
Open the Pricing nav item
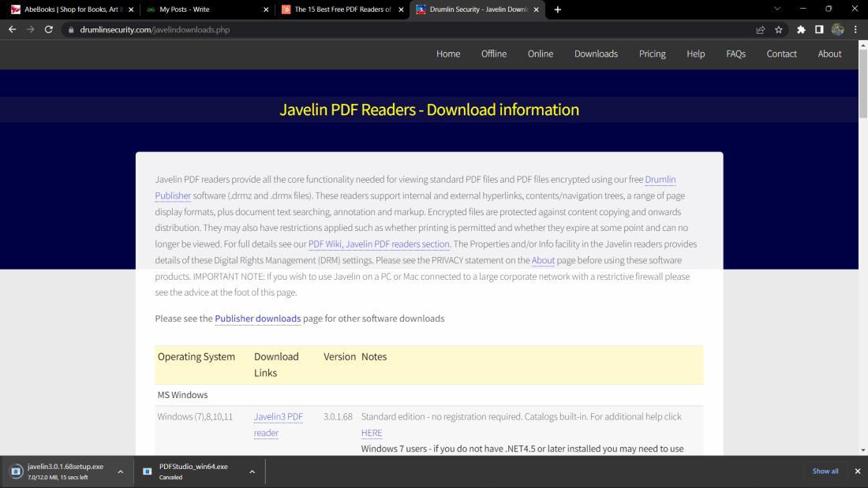(652, 54)
